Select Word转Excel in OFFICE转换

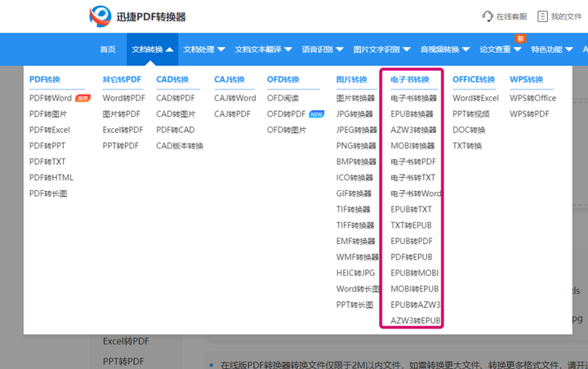(x=475, y=98)
